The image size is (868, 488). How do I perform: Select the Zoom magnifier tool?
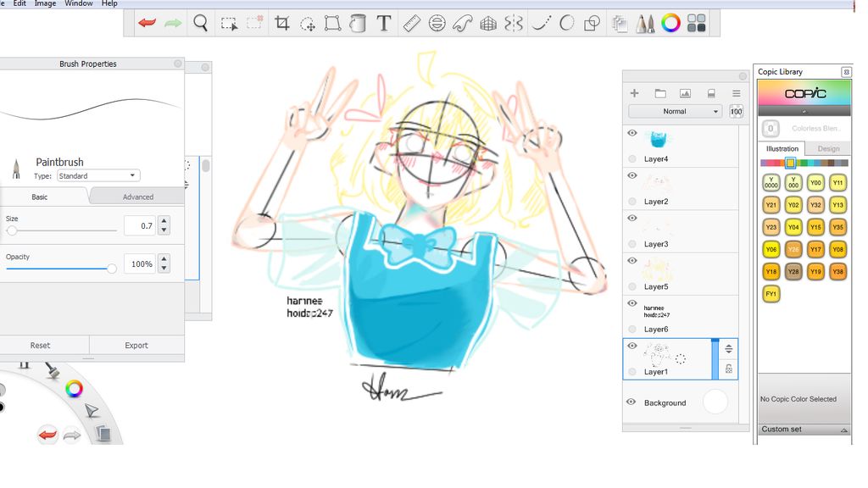click(x=200, y=23)
